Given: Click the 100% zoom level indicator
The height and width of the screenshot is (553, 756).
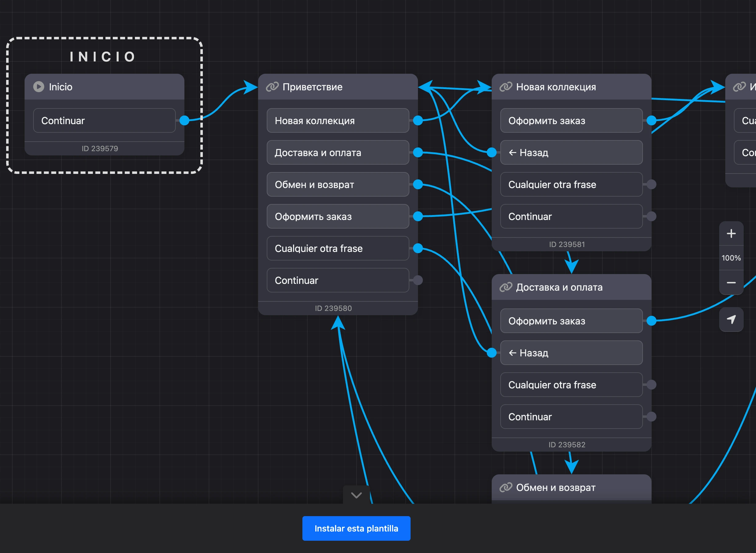Looking at the screenshot, I should 731,258.
